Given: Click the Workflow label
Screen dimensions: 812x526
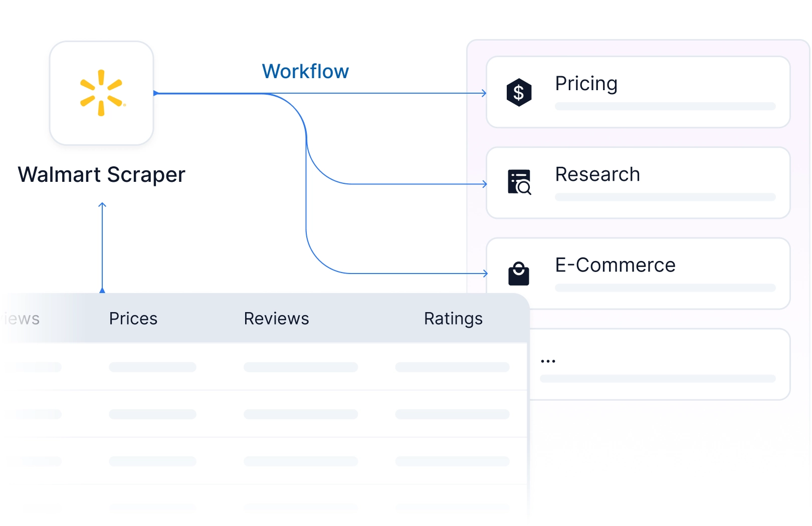Looking at the screenshot, I should tap(305, 72).
